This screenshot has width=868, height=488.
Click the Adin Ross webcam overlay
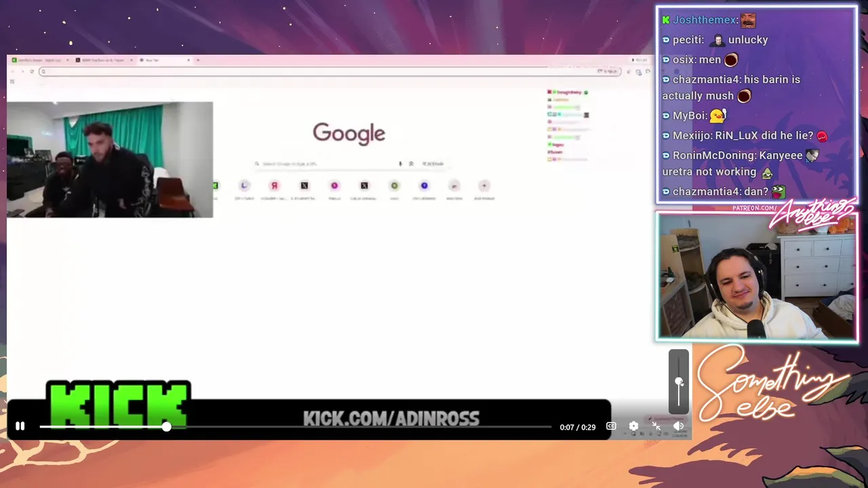coord(110,160)
